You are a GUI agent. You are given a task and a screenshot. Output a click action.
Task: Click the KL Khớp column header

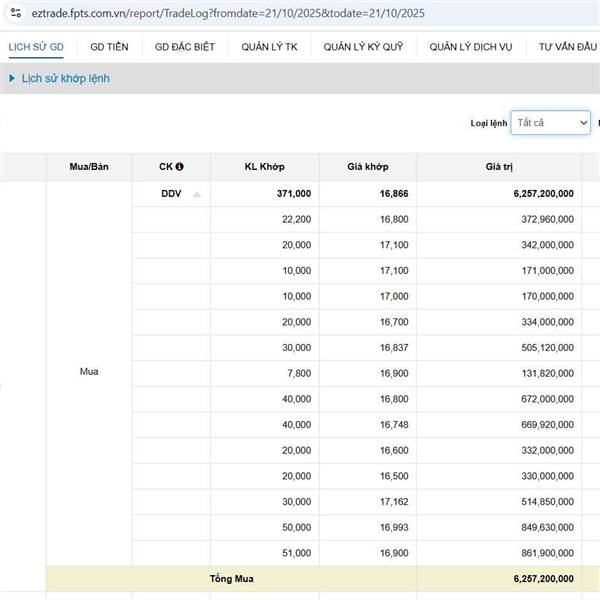(264, 167)
